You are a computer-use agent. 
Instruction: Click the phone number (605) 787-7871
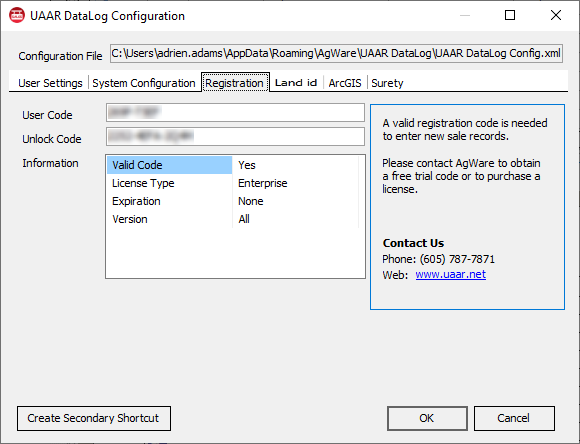457,259
